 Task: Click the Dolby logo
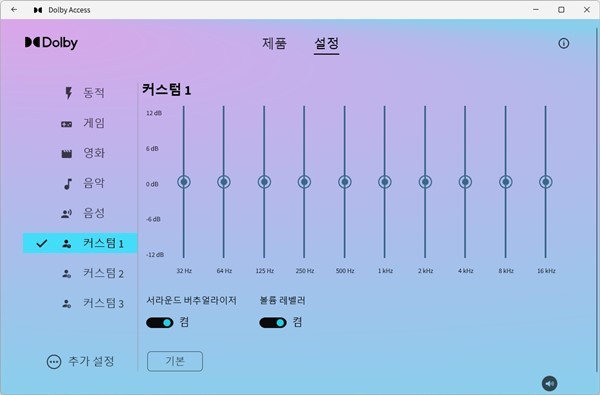[51, 42]
